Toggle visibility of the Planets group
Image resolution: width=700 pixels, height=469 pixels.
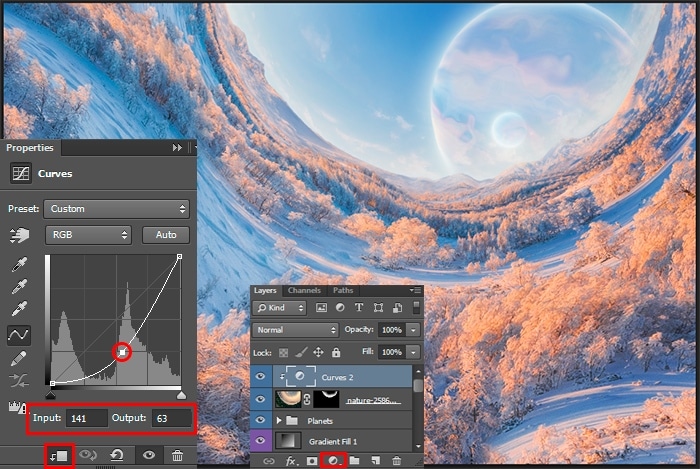click(x=261, y=421)
